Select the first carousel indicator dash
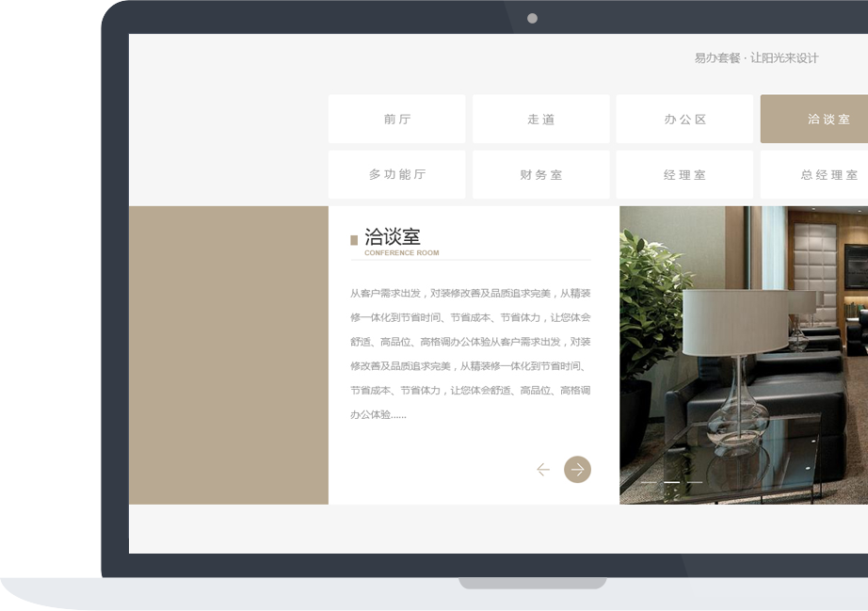 pos(649,482)
